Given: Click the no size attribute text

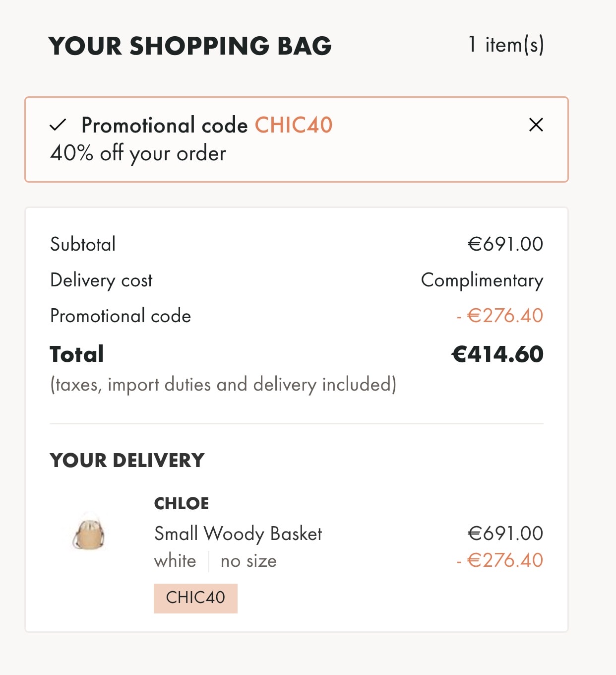Looking at the screenshot, I should (x=248, y=561).
